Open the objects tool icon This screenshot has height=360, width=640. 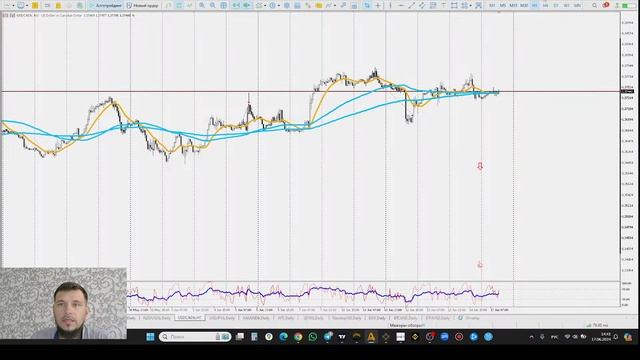464,5
